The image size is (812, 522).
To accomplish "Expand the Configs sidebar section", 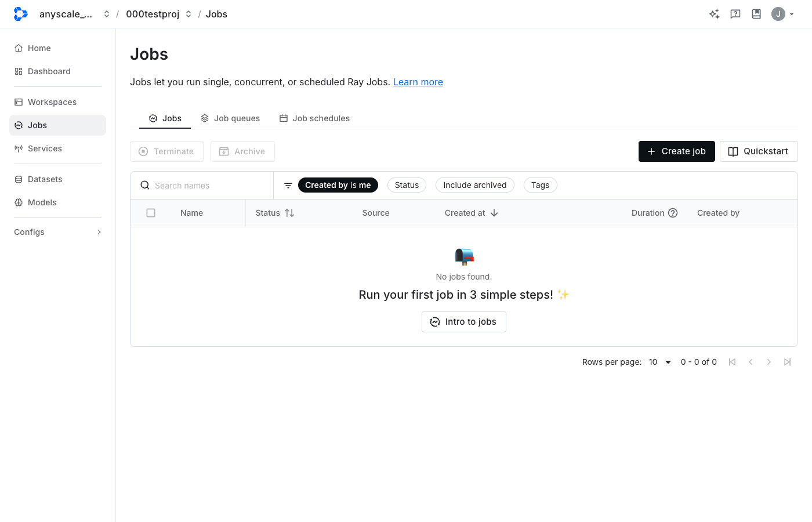I will (x=58, y=232).
